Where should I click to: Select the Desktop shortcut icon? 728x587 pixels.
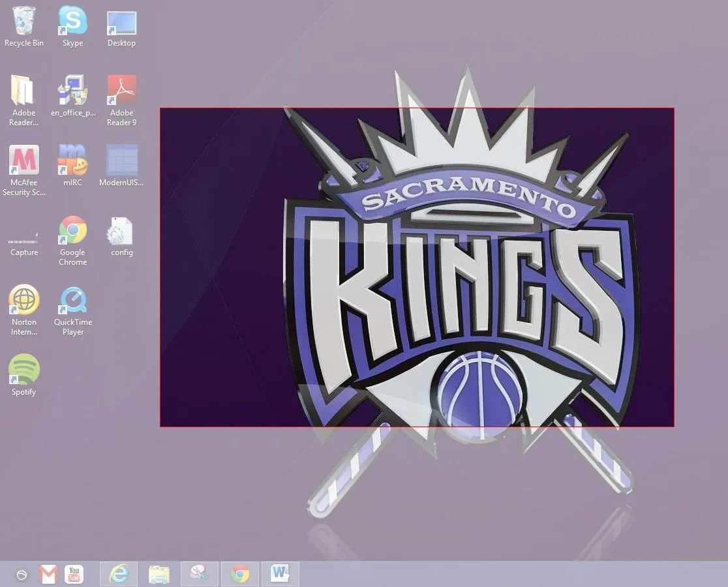(x=121, y=23)
